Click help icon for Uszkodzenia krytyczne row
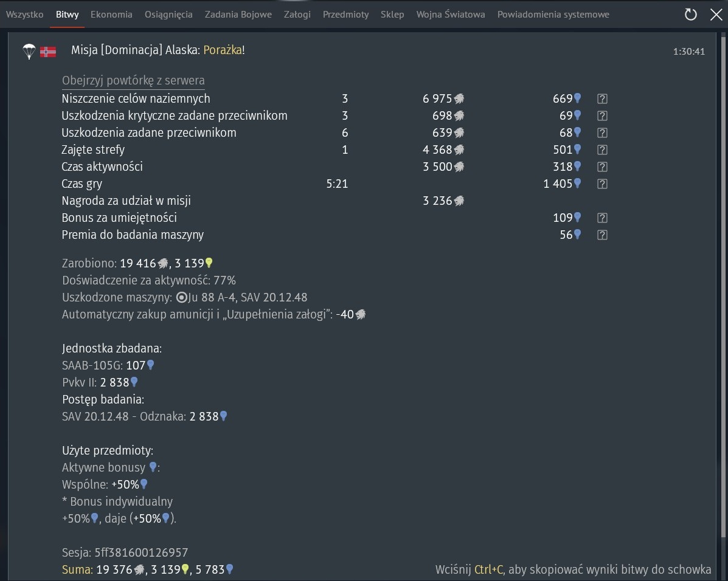The image size is (728, 581). (602, 115)
